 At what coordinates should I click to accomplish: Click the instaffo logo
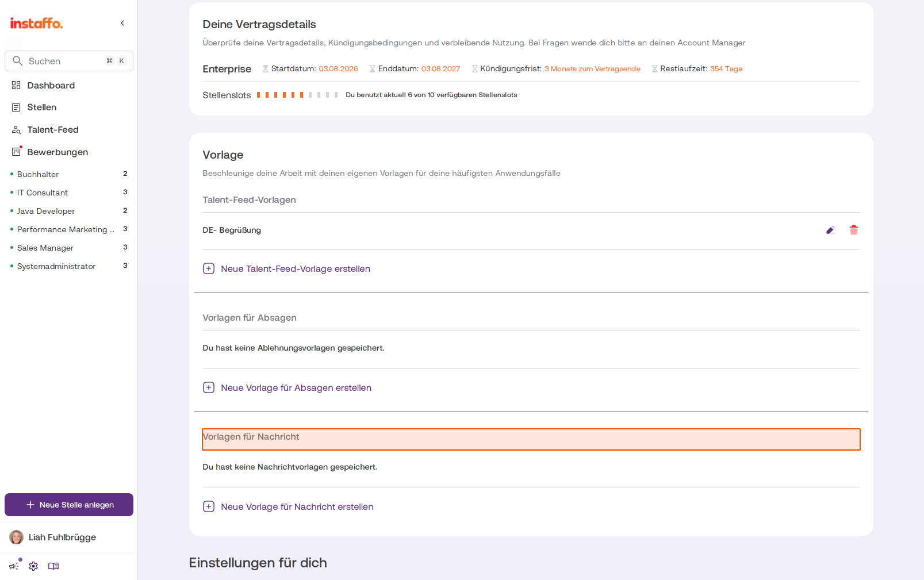[x=36, y=23]
